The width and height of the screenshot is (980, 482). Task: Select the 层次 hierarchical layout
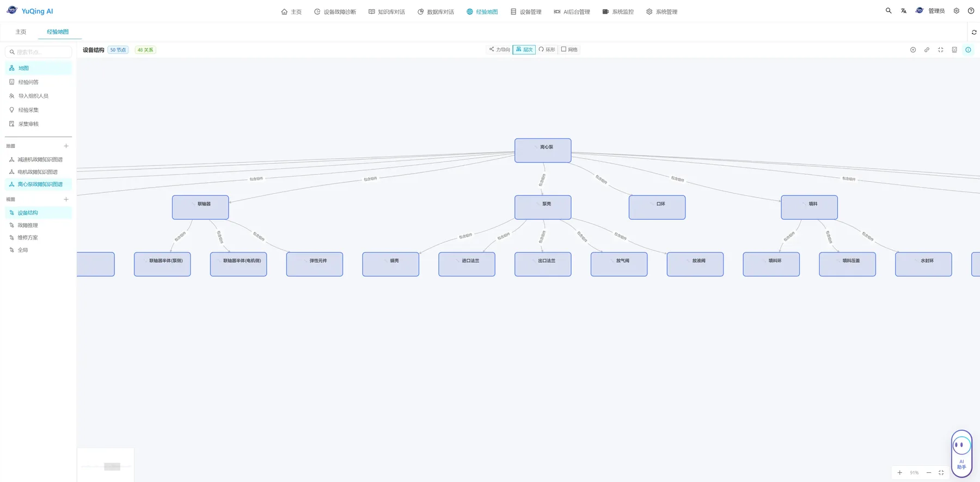(x=524, y=50)
